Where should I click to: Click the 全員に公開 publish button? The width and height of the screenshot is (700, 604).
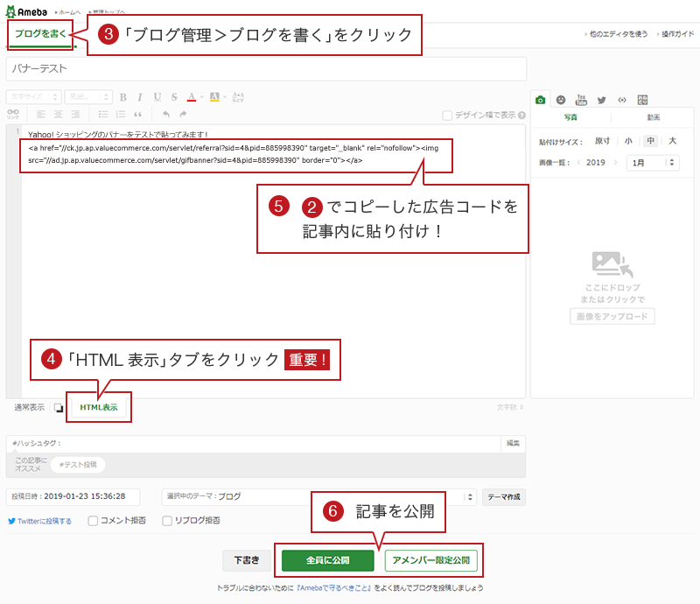tap(327, 560)
